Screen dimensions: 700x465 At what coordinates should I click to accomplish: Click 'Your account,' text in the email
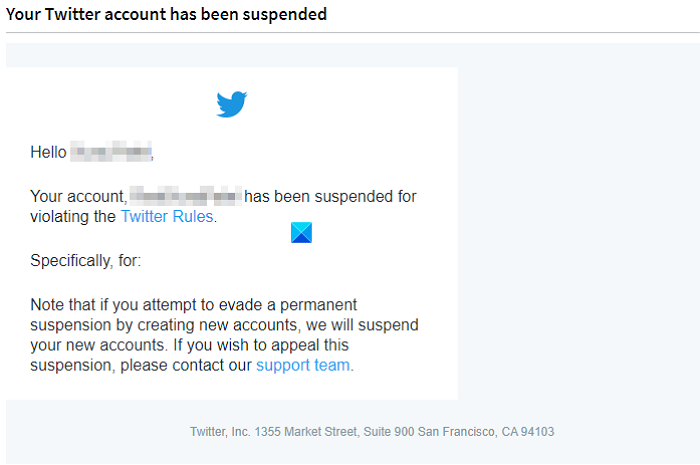tap(78, 196)
